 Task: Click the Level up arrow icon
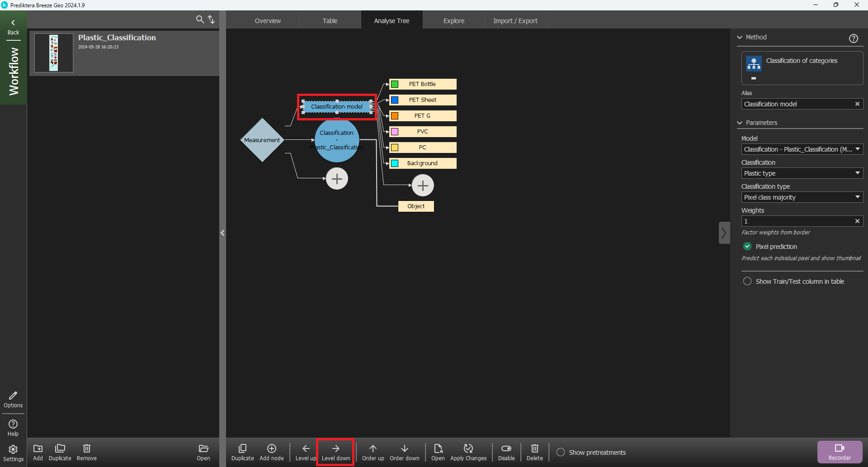[306, 448]
